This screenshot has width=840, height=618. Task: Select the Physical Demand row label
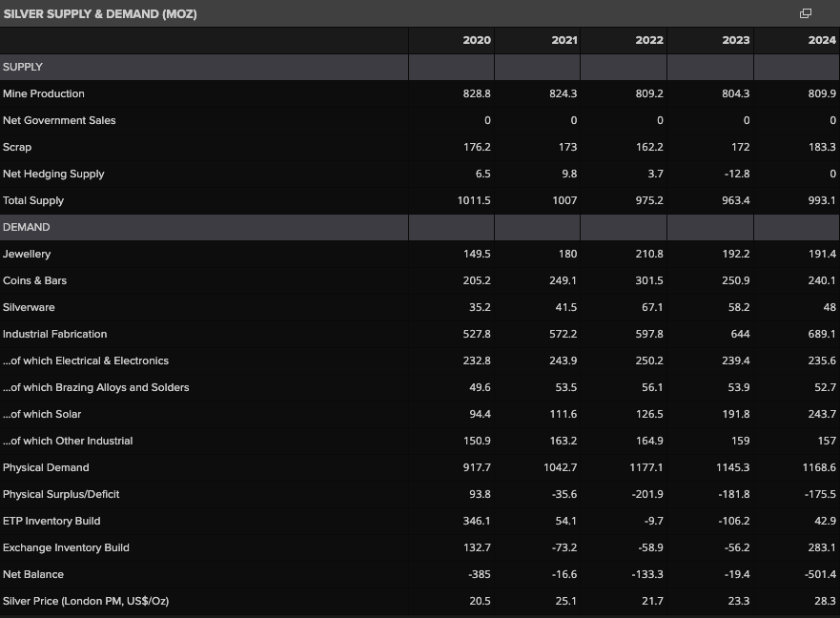pos(46,468)
